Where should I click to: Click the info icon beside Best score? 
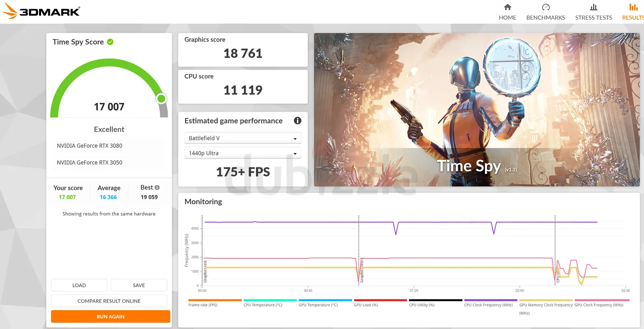click(x=157, y=188)
